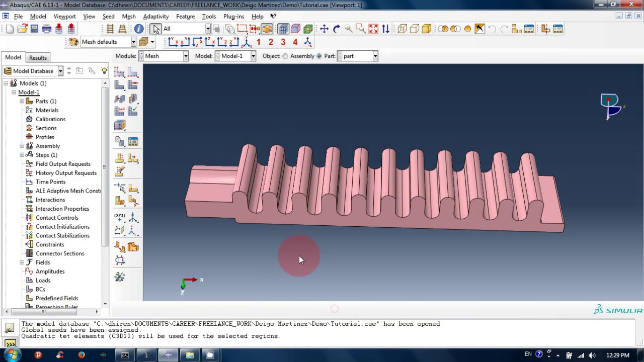Screen dimensions: 644x362
Task: Open the Query information icon
Action: coord(139,29)
